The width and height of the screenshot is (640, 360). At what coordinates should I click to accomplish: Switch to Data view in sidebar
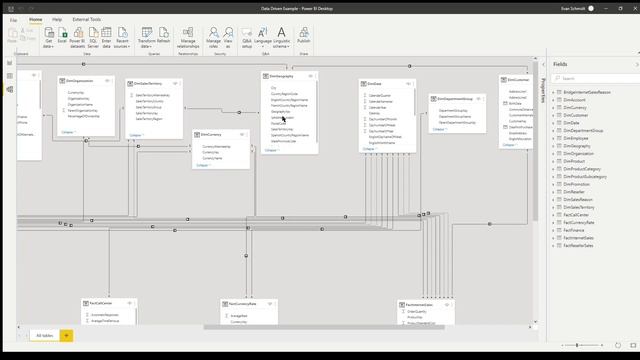coord(10,76)
